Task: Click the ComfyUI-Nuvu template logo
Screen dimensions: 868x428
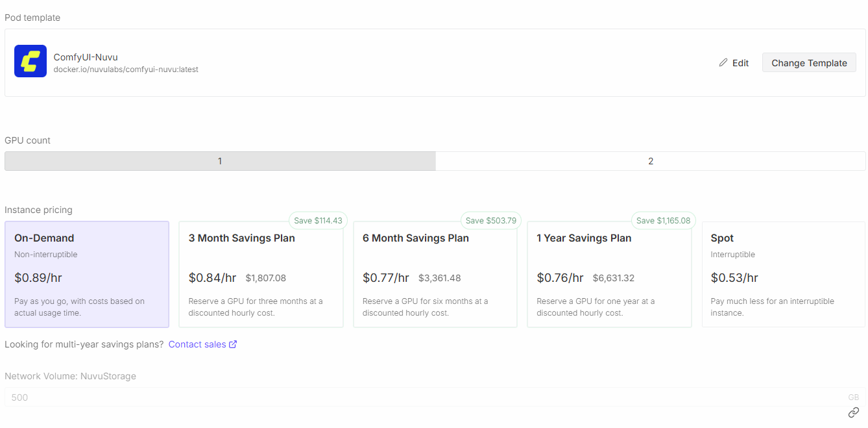Action: [x=30, y=61]
